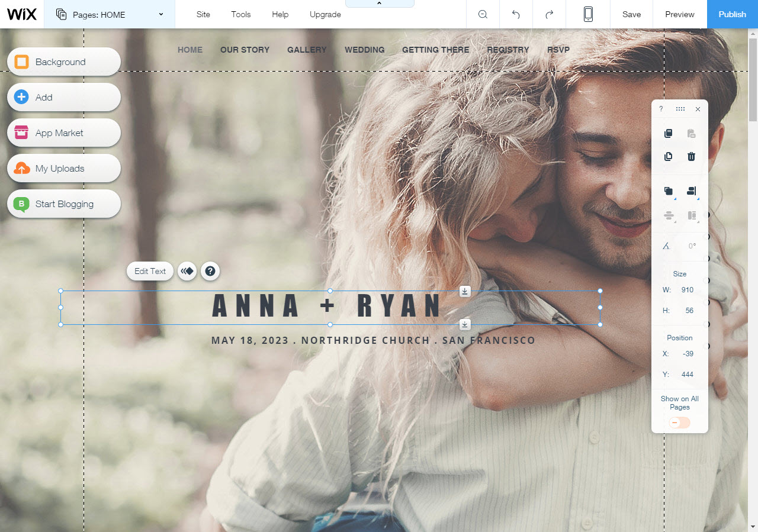The width and height of the screenshot is (758, 532).
Task: Click the orange Background square icon
Action: coord(21,62)
